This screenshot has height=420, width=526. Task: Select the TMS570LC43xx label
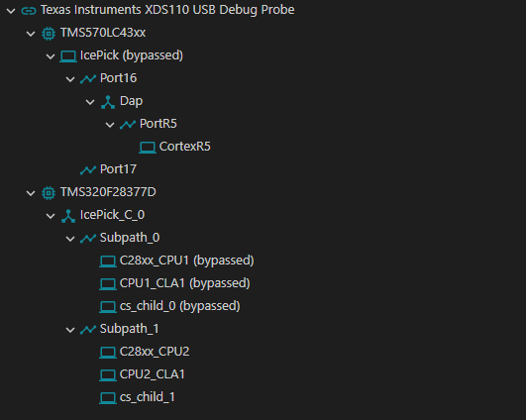pos(103,33)
